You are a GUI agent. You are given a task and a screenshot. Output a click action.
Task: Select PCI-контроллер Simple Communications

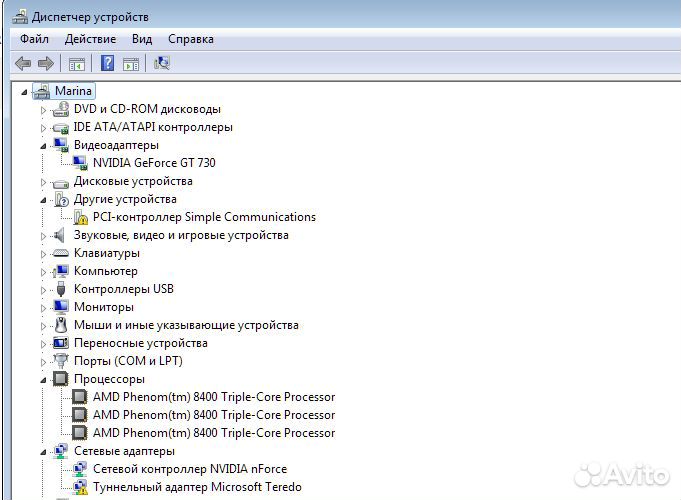pyautogui.click(x=204, y=217)
